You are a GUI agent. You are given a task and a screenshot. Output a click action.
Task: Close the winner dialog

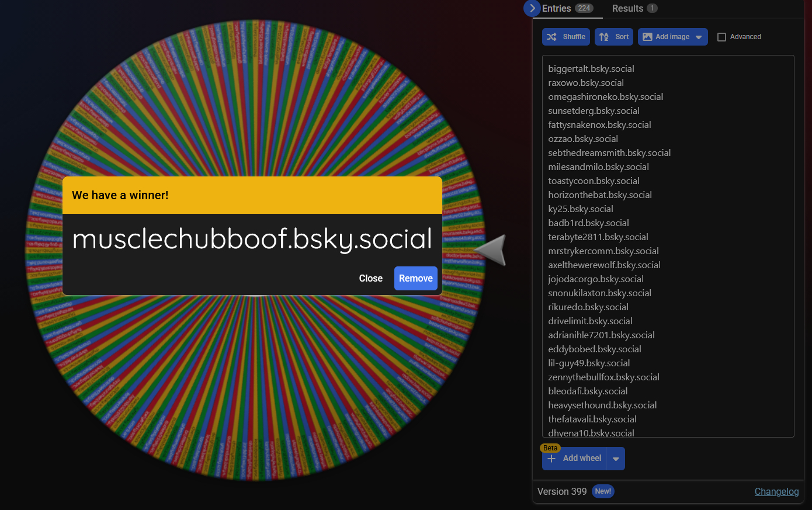[370, 278]
